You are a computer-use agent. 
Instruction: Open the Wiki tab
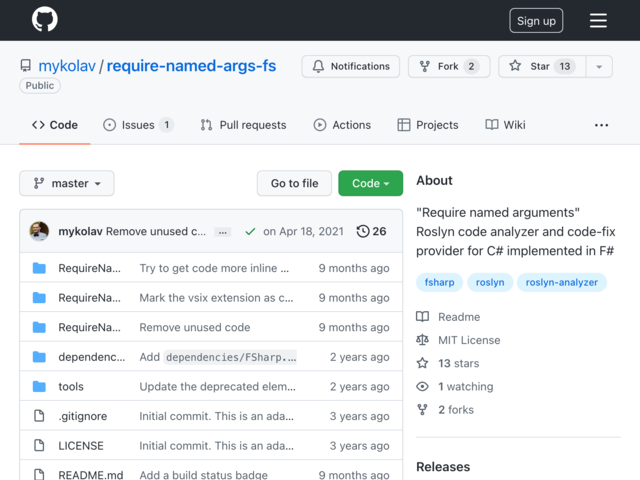pyautogui.click(x=505, y=125)
